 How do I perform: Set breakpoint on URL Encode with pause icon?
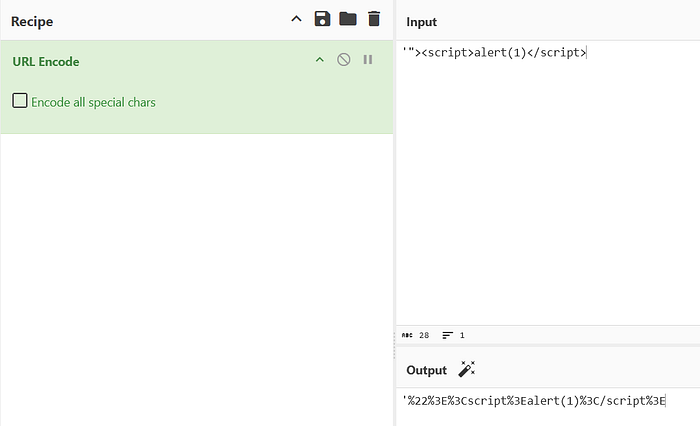(368, 59)
